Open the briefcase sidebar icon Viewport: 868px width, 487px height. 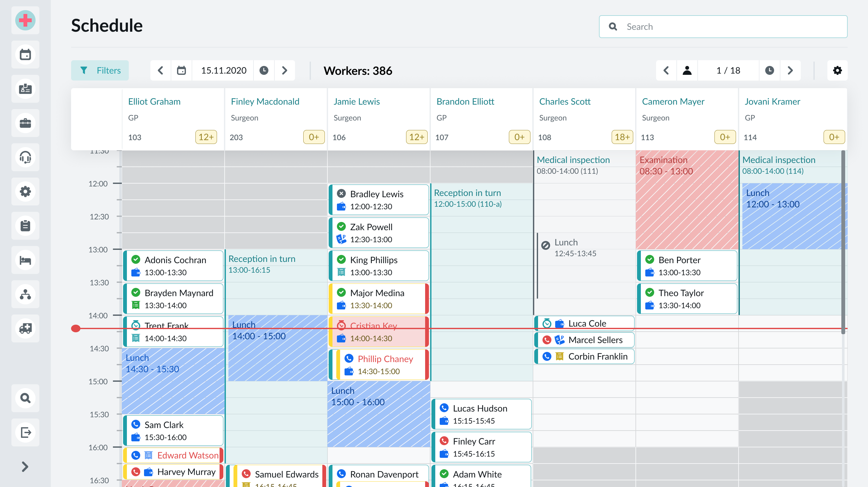[x=25, y=123]
